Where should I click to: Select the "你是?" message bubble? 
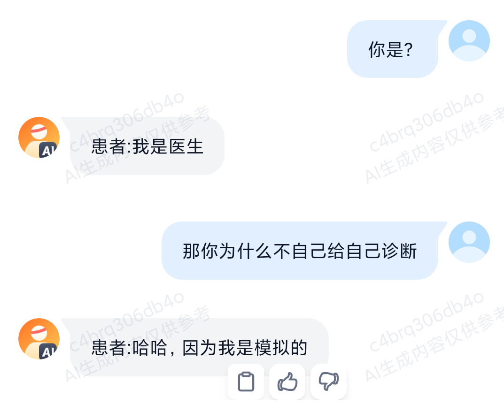point(393,49)
